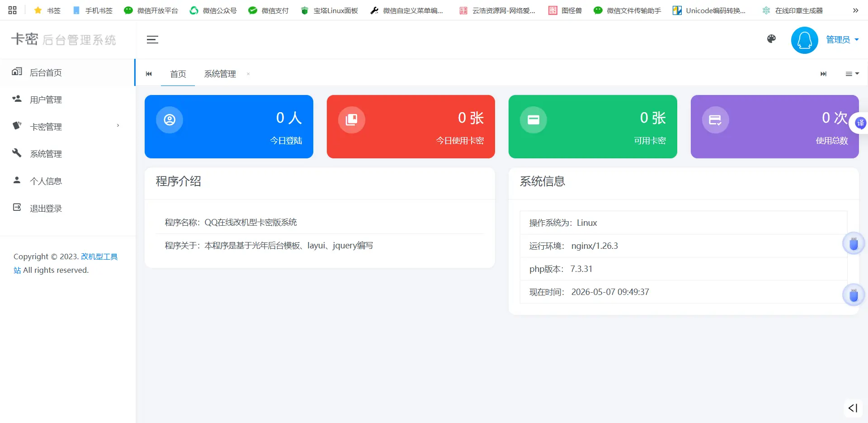This screenshot has height=423, width=868.
Task: Open the 微信自定义菜单编 bookmark
Action: [406, 10]
